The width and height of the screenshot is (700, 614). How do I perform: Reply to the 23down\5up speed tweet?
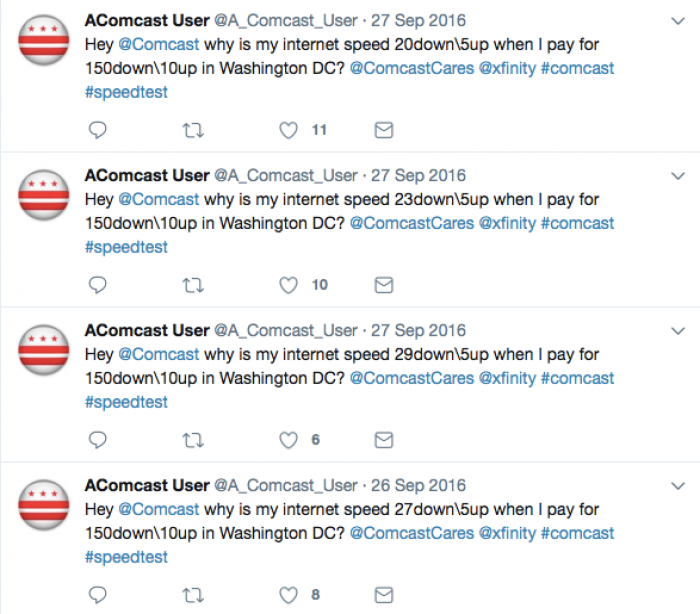coord(97,285)
